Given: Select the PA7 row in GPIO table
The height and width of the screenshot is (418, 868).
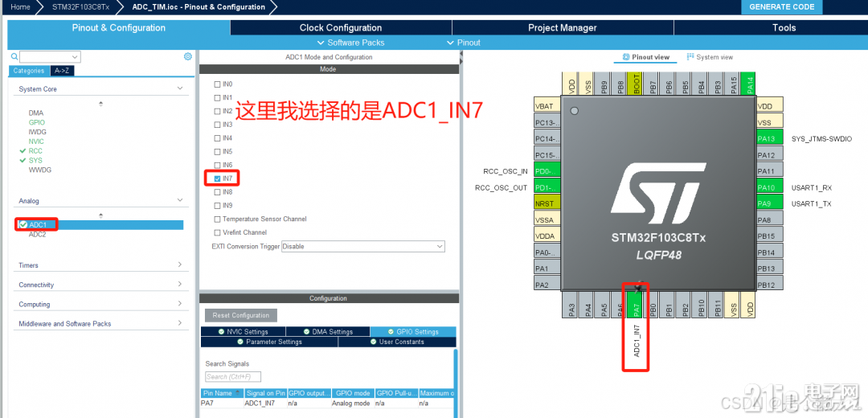Looking at the screenshot, I should click(x=328, y=403).
